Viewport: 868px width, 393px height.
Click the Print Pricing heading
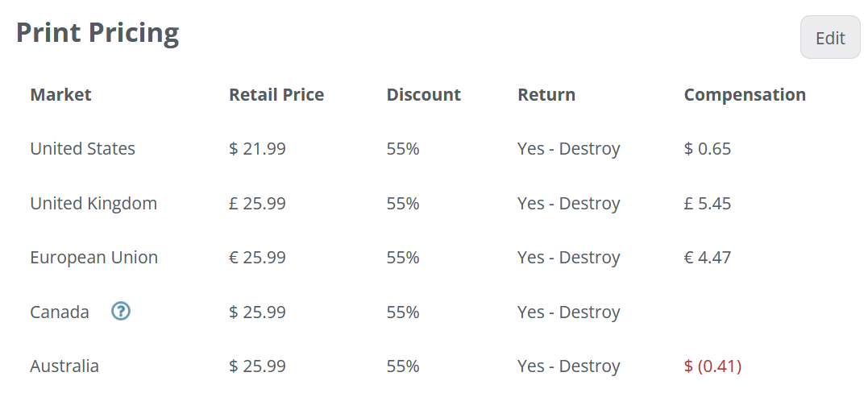(98, 33)
